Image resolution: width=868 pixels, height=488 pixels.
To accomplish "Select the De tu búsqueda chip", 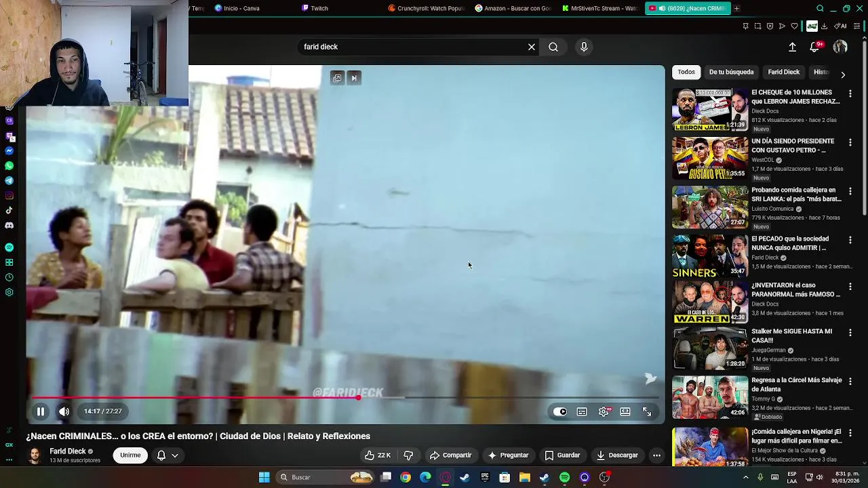I will pyautogui.click(x=731, y=72).
